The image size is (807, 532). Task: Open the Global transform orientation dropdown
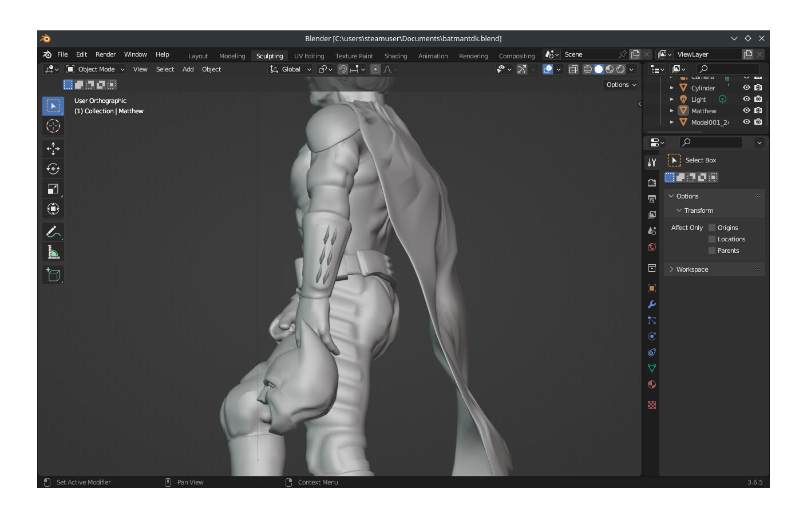point(291,69)
